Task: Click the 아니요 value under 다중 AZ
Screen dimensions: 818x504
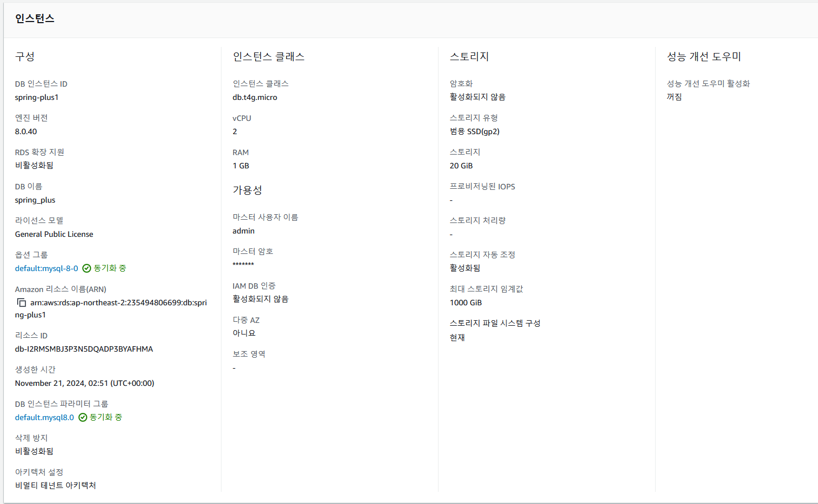Action: pyautogui.click(x=244, y=333)
